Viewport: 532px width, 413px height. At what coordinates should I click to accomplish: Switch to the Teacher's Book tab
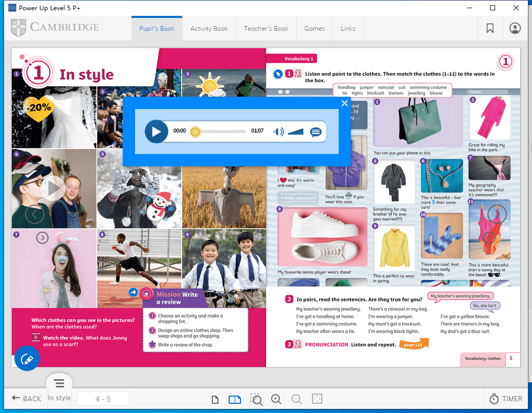(266, 29)
